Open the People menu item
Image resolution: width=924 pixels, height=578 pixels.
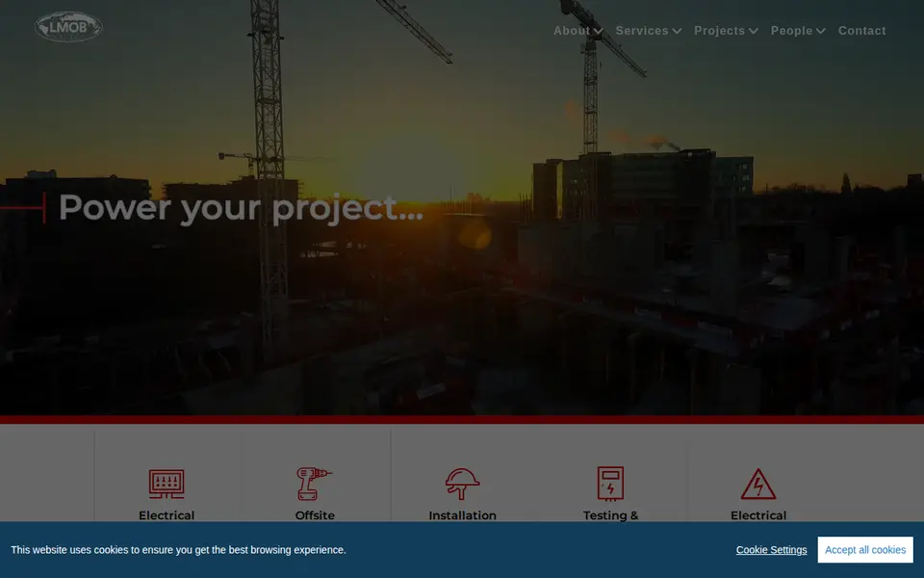(x=791, y=31)
